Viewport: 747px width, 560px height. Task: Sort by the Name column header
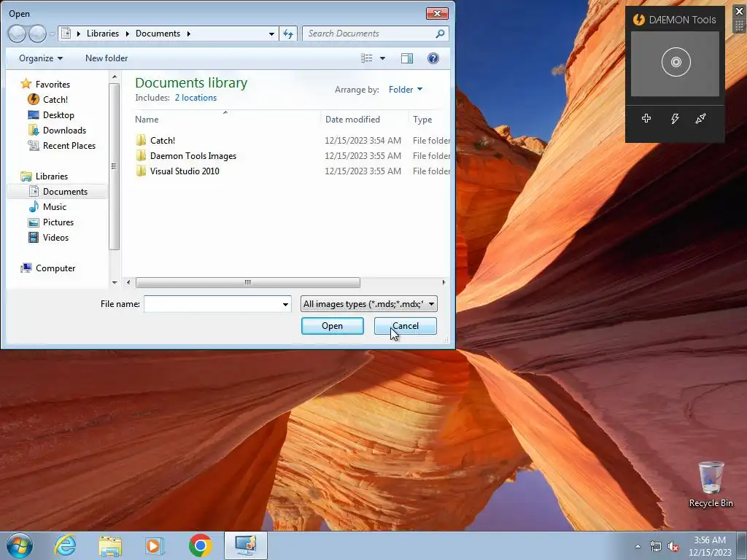click(147, 120)
